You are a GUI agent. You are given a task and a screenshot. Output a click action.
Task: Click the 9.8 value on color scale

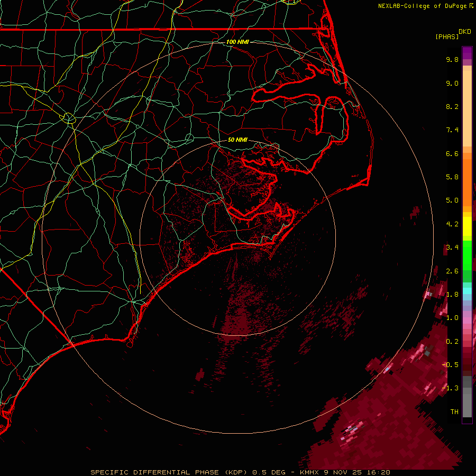pos(452,59)
